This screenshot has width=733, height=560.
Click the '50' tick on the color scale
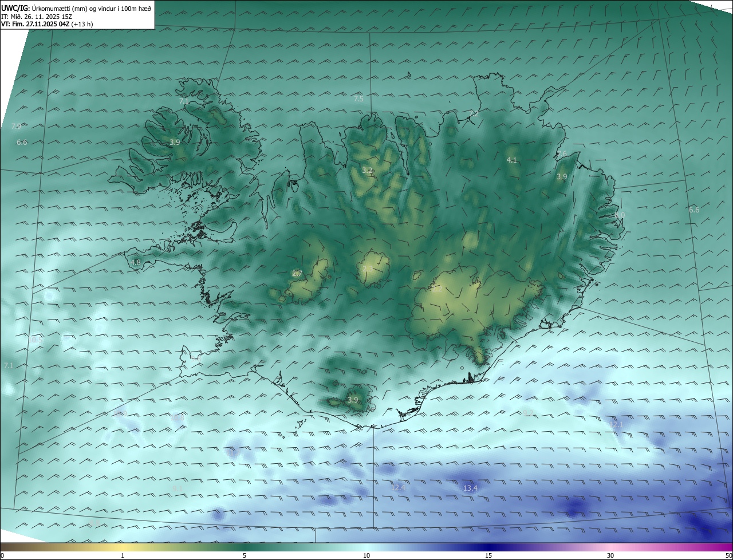(728, 555)
